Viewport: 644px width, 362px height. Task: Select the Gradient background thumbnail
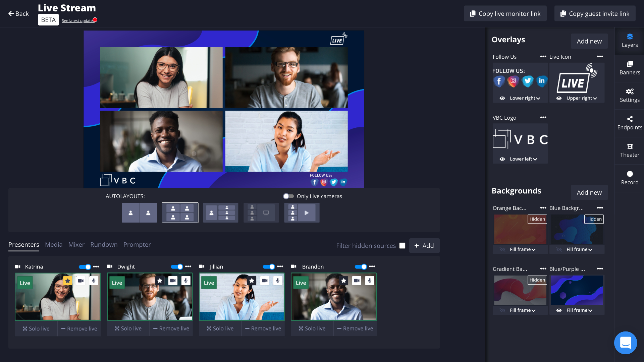520,291
